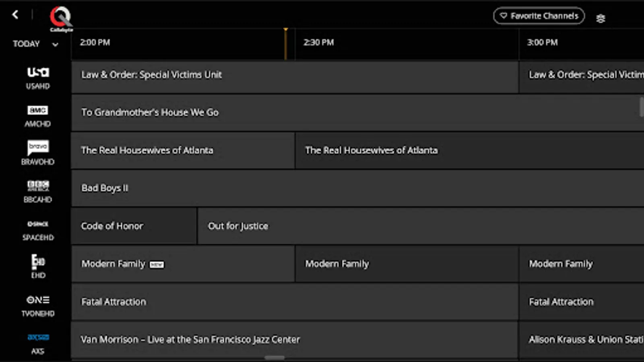Select the BBC America HD channel logo
Image resolution: width=644 pixels, height=362 pixels.
(38, 185)
